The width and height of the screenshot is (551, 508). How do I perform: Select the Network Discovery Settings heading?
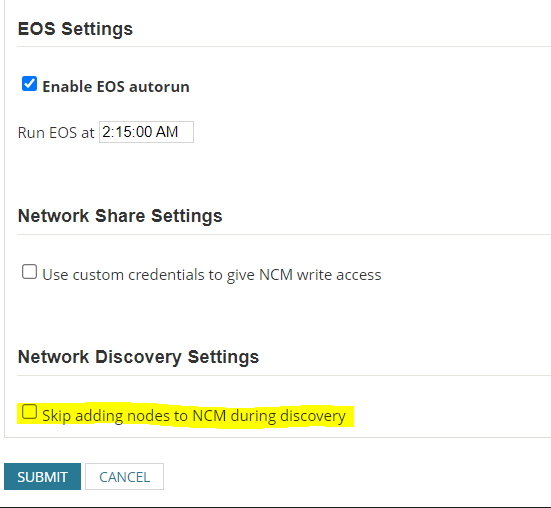(138, 357)
